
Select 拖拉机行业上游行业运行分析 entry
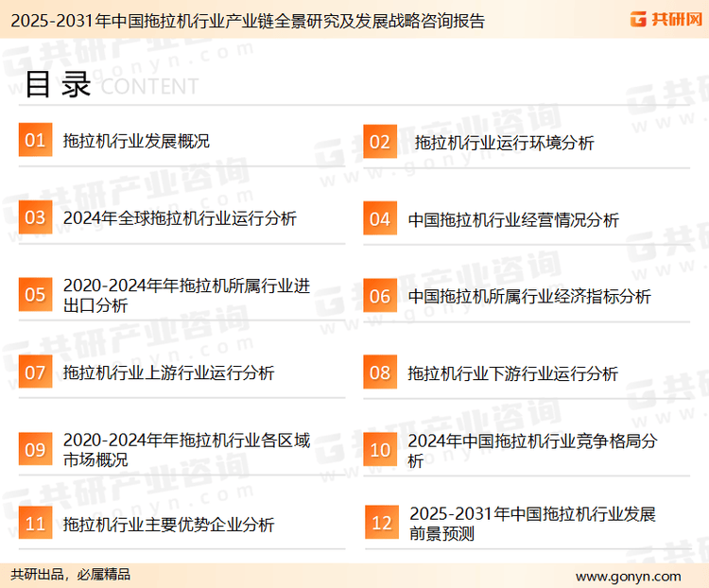[x=168, y=373]
